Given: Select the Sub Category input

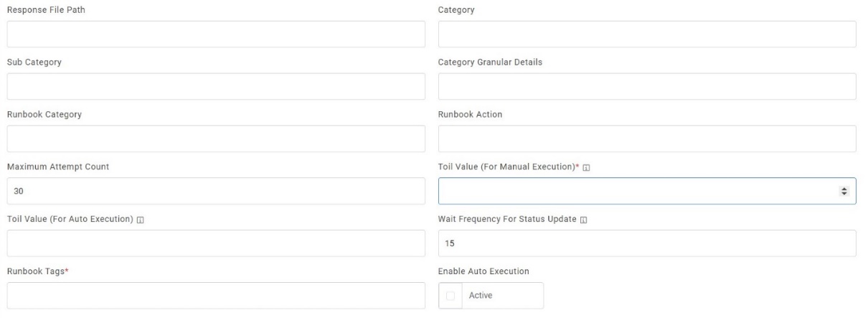Looking at the screenshot, I should click(216, 87).
